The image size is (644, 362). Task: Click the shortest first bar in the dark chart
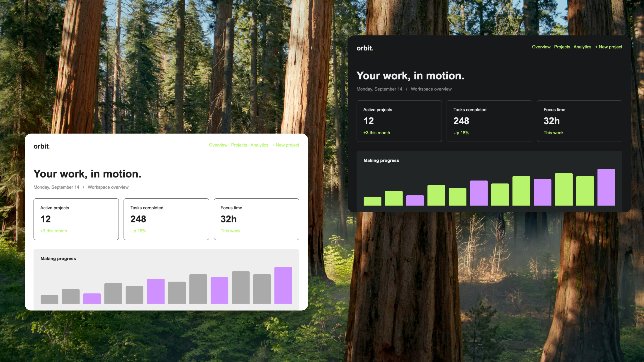(x=372, y=201)
